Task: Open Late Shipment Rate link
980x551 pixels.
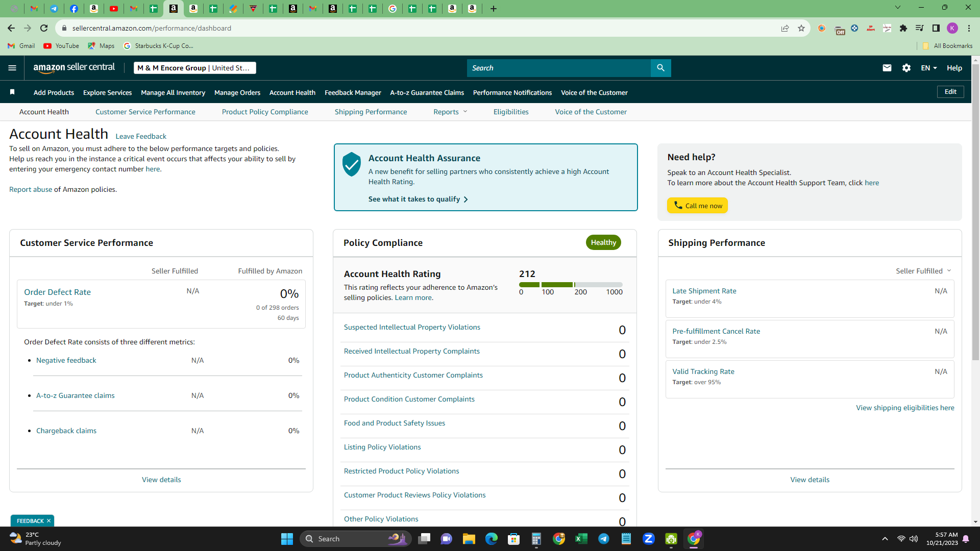Action: [x=704, y=291]
